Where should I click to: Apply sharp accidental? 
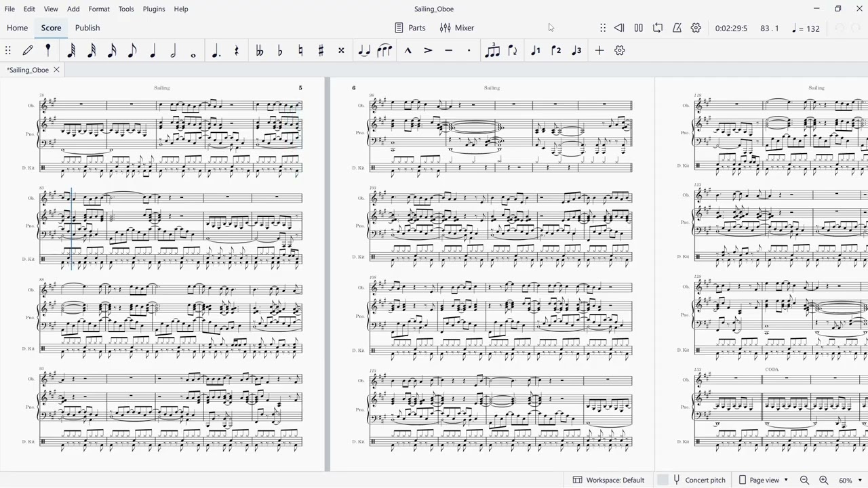(x=321, y=50)
